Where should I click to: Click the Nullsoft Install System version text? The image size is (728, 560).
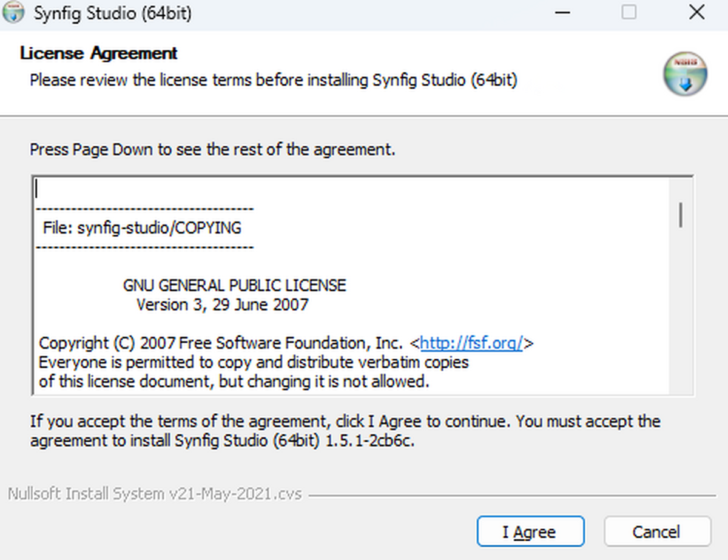155,494
